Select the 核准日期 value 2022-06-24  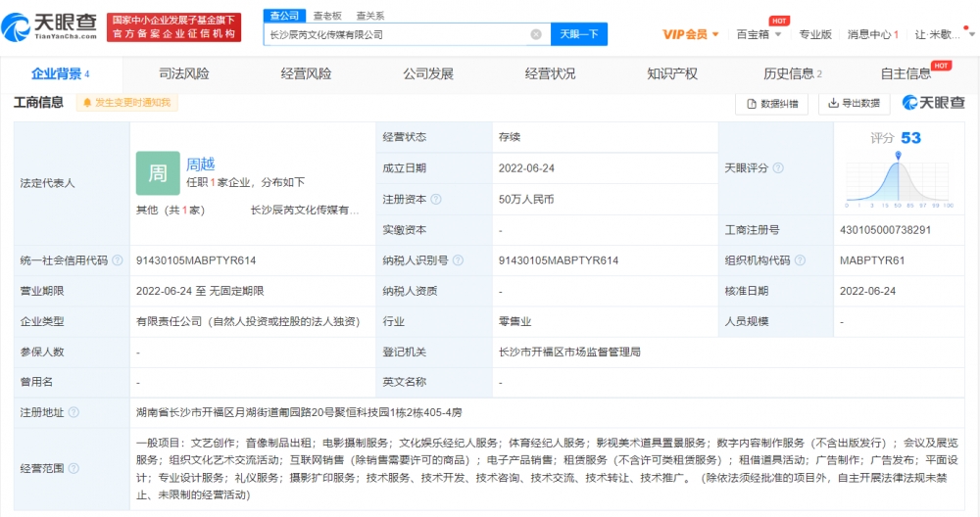click(x=867, y=291)
